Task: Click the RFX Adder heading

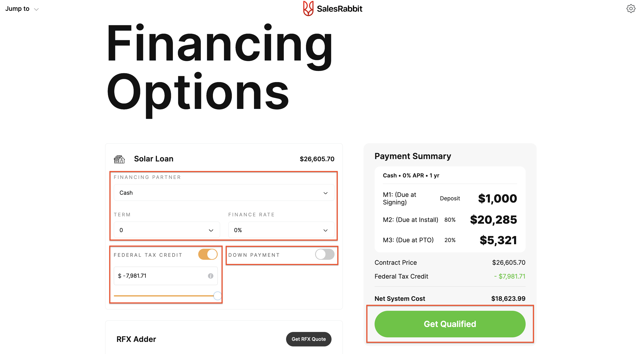Action: point(136,339)
